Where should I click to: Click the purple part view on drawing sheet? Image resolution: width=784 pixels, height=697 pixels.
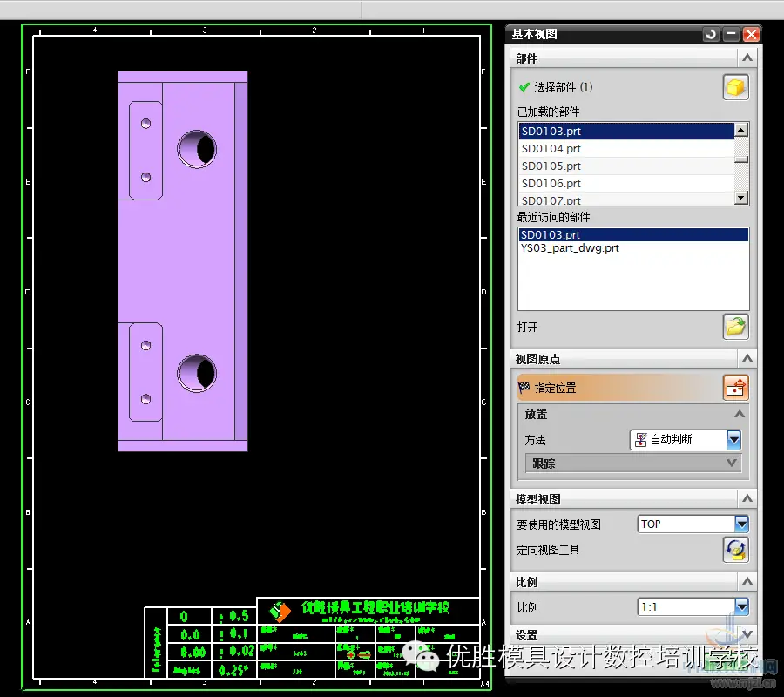click(183, 261)
